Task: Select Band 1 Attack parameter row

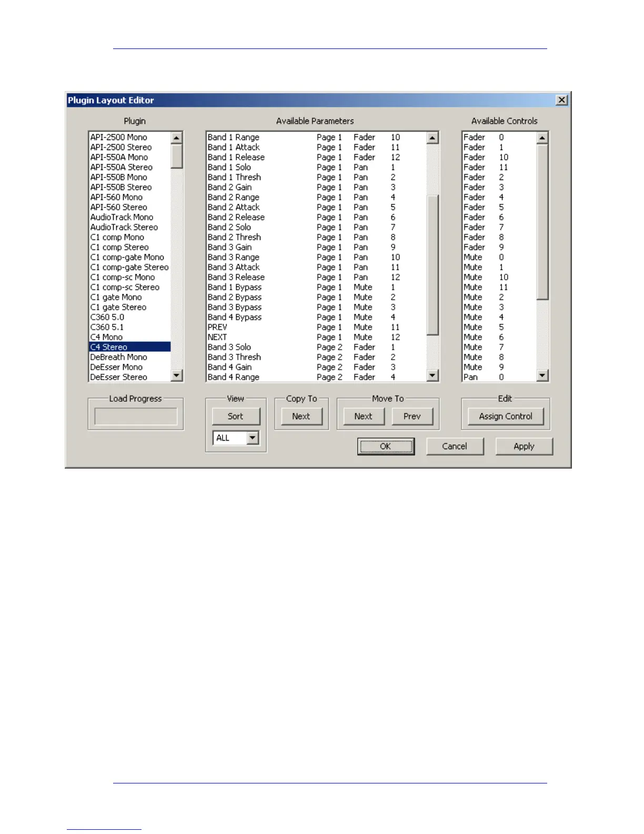Action: tap(316, 147)
